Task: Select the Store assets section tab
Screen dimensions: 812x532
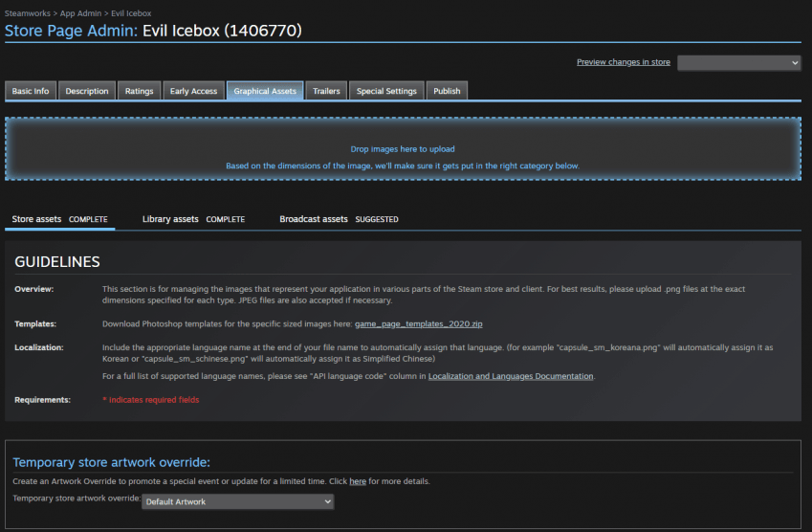Action: (59, 219)
